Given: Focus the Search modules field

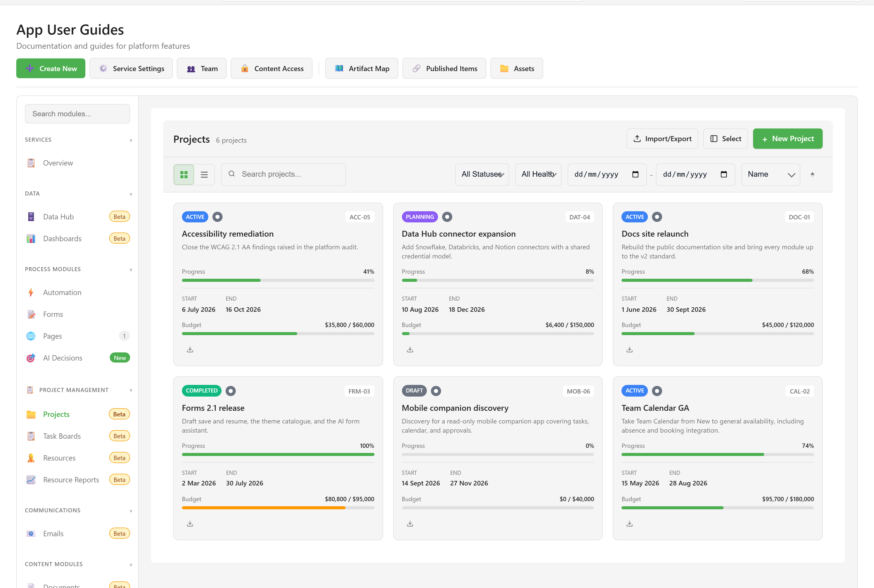Looking at the screenshot, I should 77,114.
